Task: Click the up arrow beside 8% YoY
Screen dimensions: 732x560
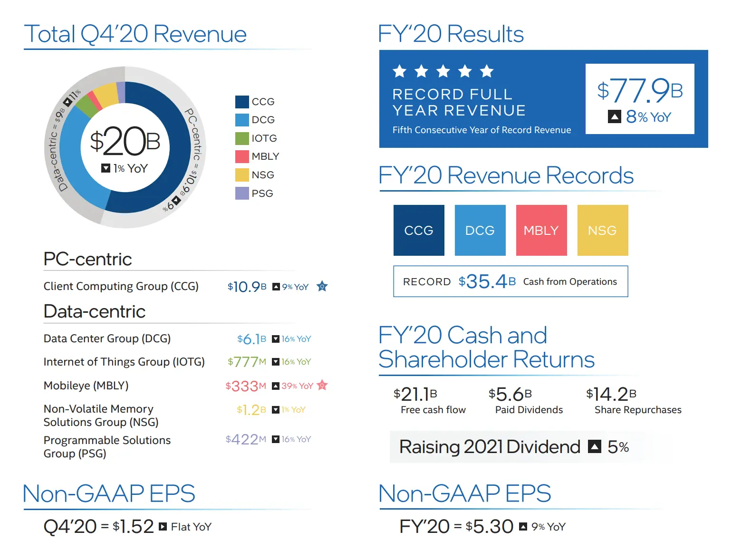Action: click(x=615, y=116)
